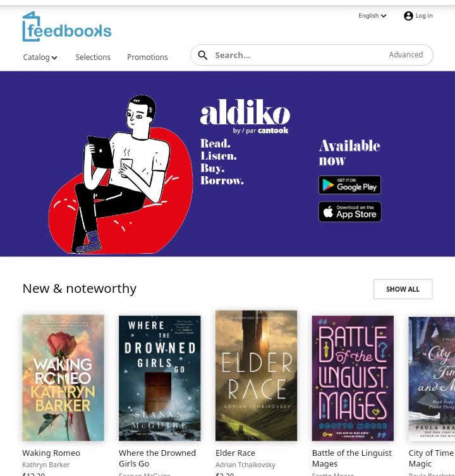Screen dimensions: 455x476
Task: Open Advanced search options
Action: 406,55
